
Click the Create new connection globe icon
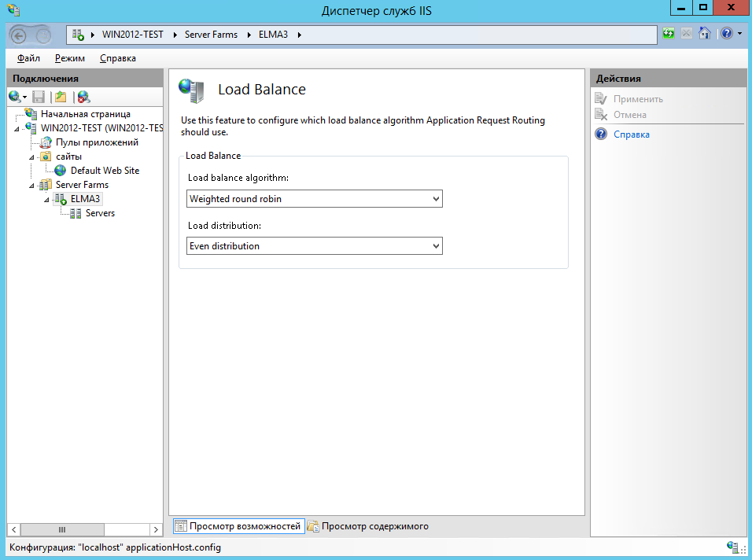point(15,97)
